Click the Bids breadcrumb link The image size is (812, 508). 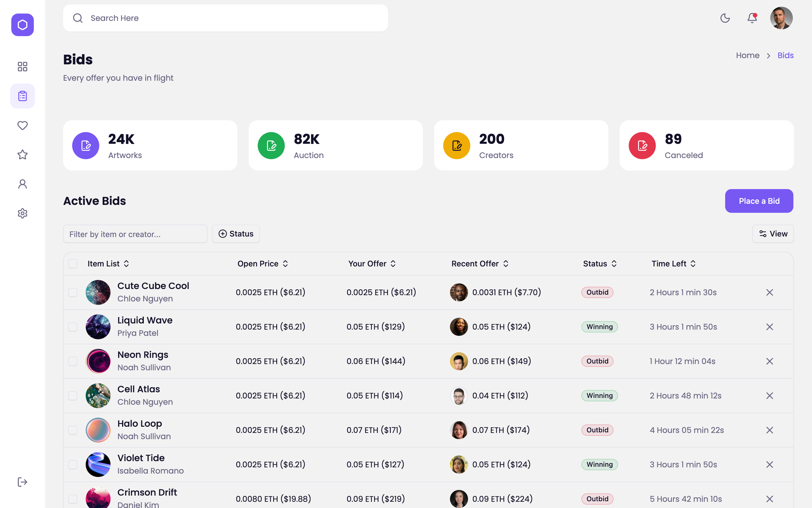[785, 55]
